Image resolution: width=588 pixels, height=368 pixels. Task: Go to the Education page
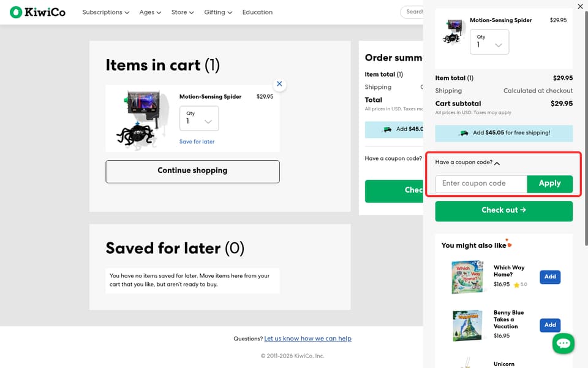(257, 12)
